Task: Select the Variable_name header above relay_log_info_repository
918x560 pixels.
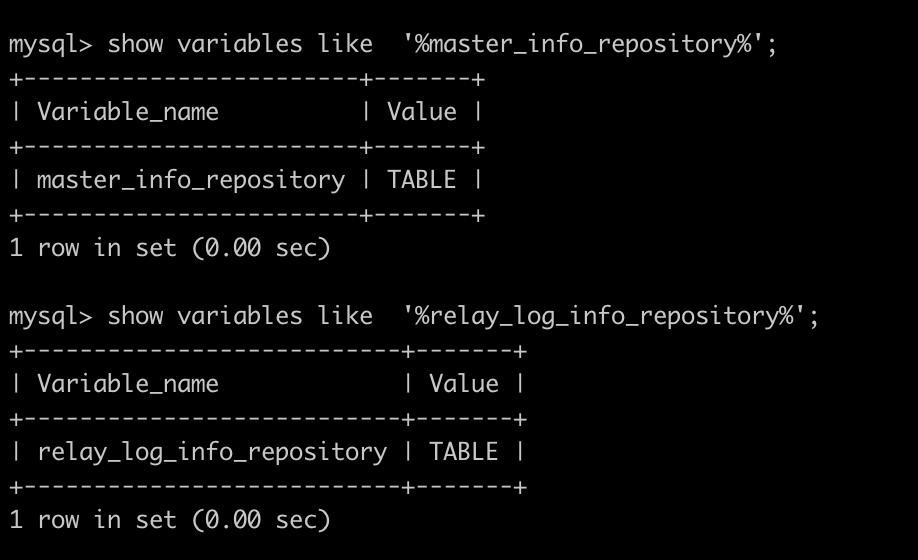Action: coord(127,384)
